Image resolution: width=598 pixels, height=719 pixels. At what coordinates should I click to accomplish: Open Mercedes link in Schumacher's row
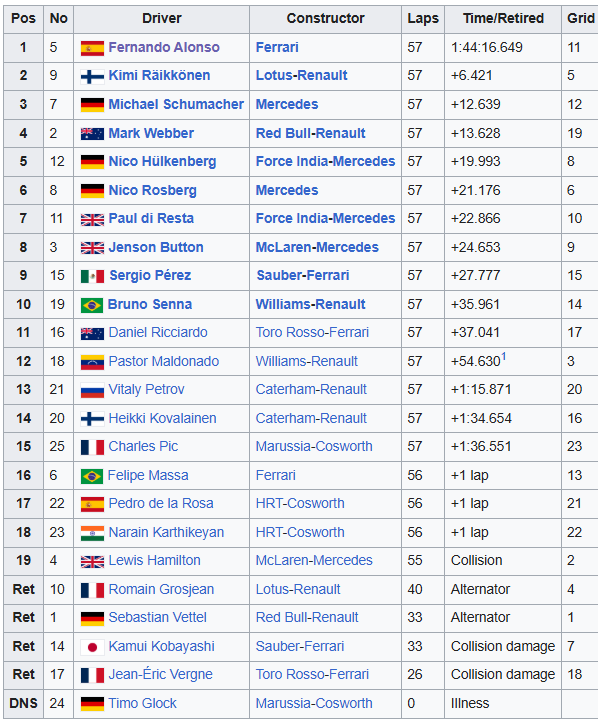coord(287,104)
